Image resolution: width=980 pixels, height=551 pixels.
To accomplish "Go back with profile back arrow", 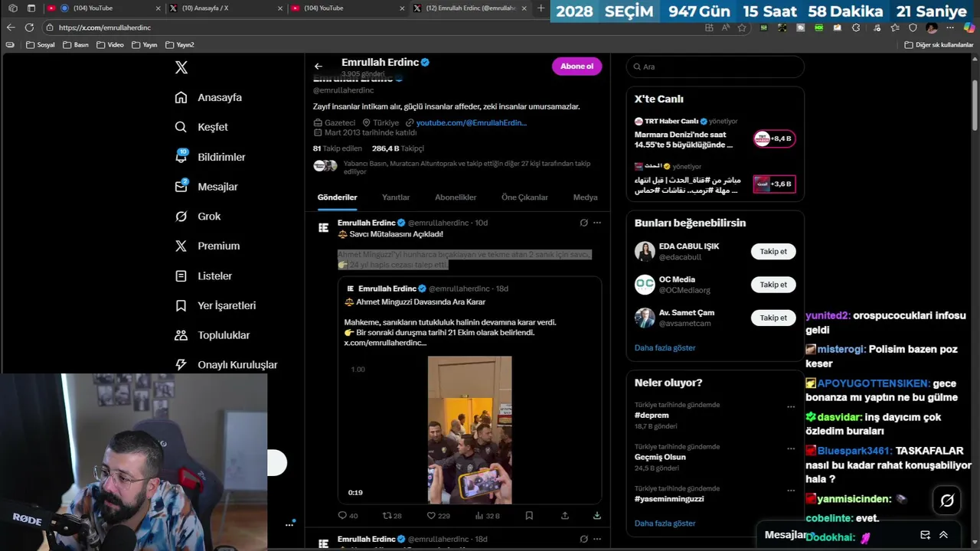I will pos(318,66).
